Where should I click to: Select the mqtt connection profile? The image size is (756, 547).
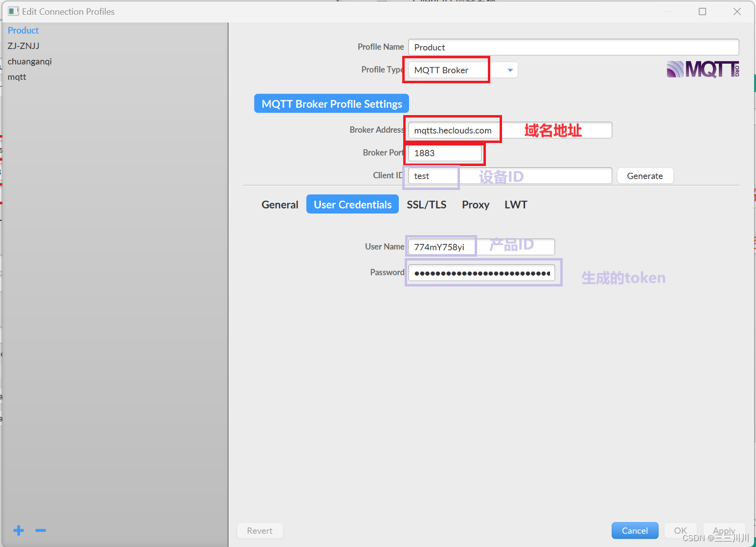click(x=17, y=77)
